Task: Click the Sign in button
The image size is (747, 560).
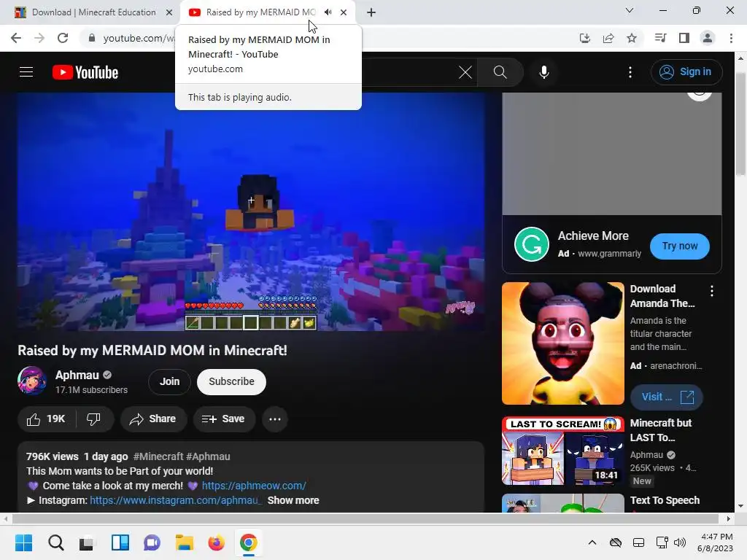Action: coord(686,72)
